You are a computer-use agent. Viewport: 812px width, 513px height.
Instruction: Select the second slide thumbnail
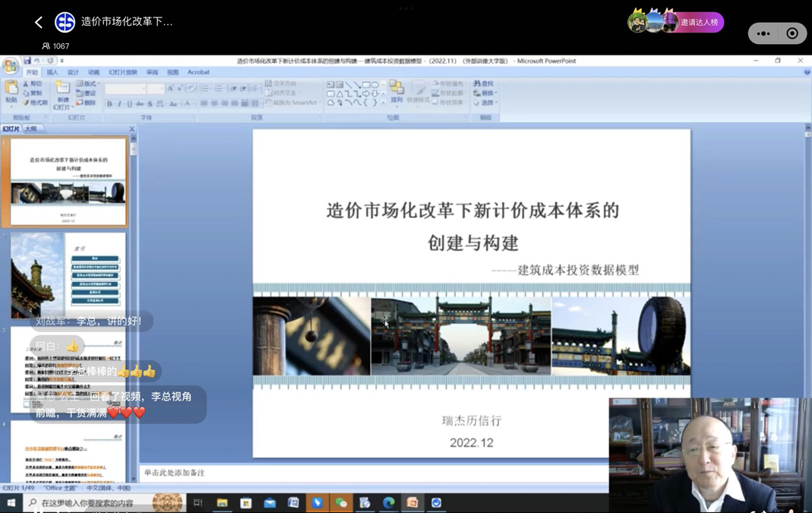click(68, 275)
